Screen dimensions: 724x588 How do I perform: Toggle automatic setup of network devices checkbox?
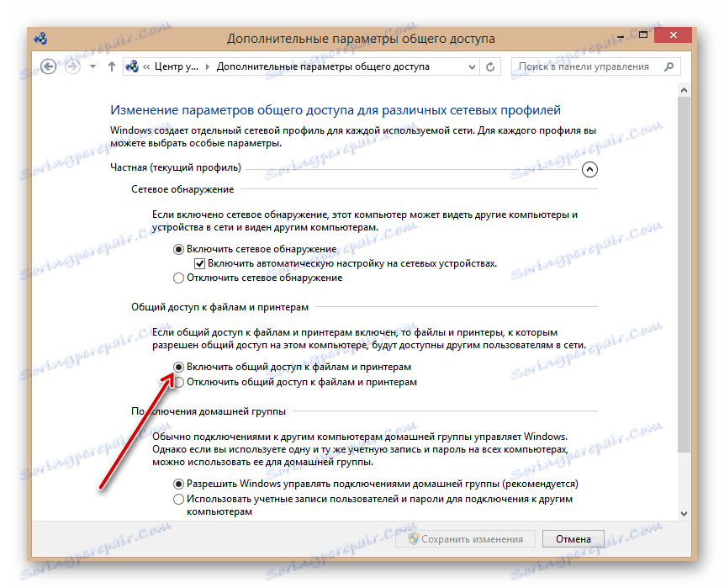point(199,262)
